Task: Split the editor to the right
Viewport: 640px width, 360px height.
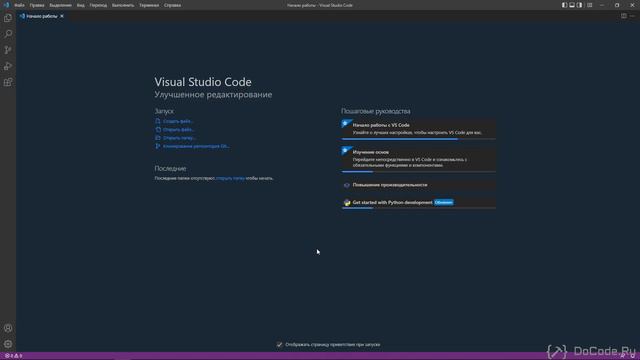Action: 624,16
